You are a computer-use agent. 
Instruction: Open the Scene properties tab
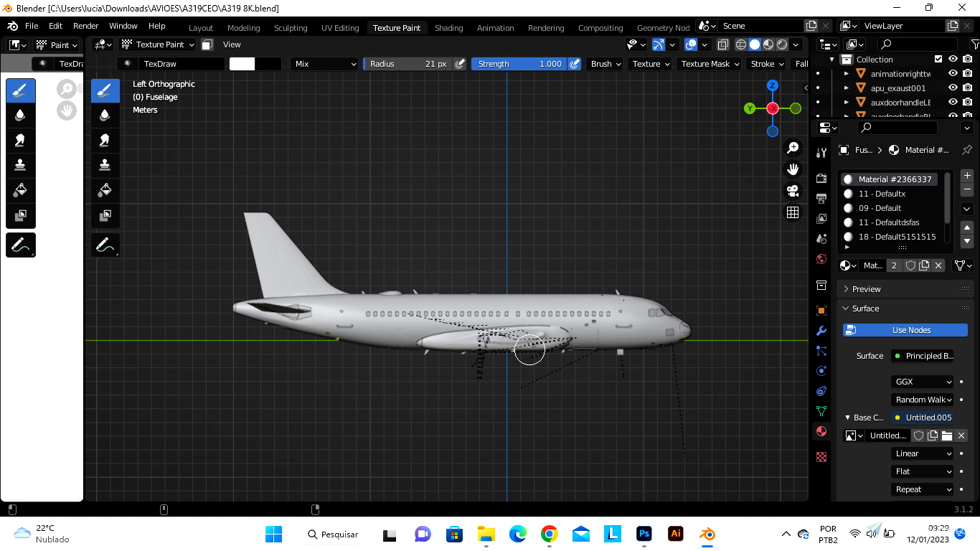(x=822, y=238)
